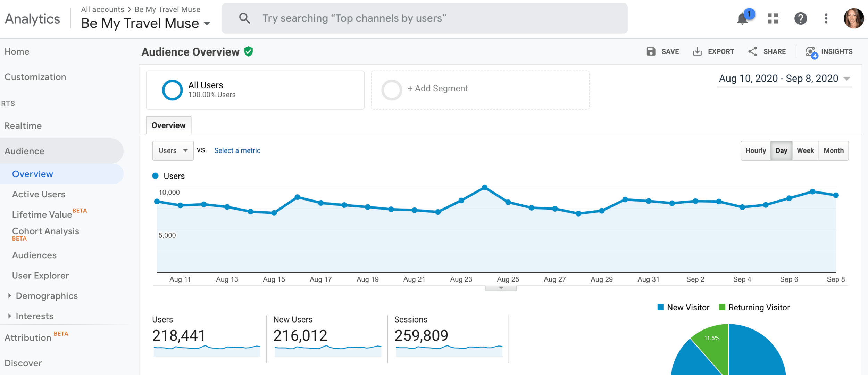Click the SAVE button label
Viewport: 868px width, 375px height.
[x=670, y=51]
